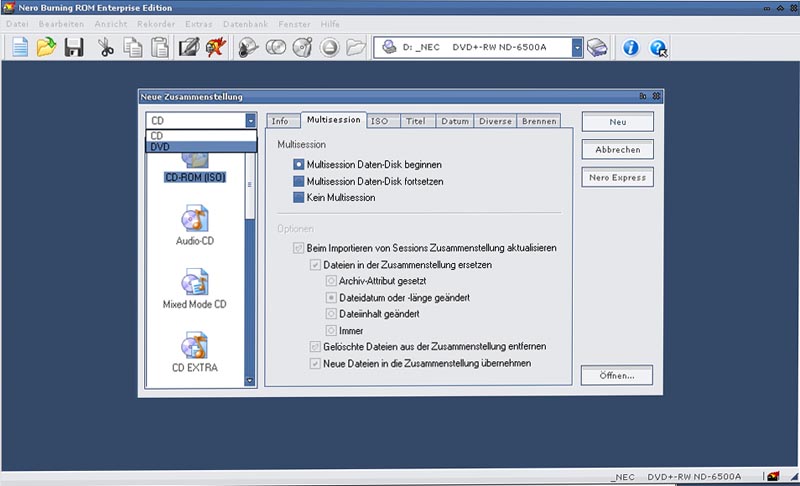
Task: Click the Nero Express button
Action: pyautogui.click(x=617, y=177)
